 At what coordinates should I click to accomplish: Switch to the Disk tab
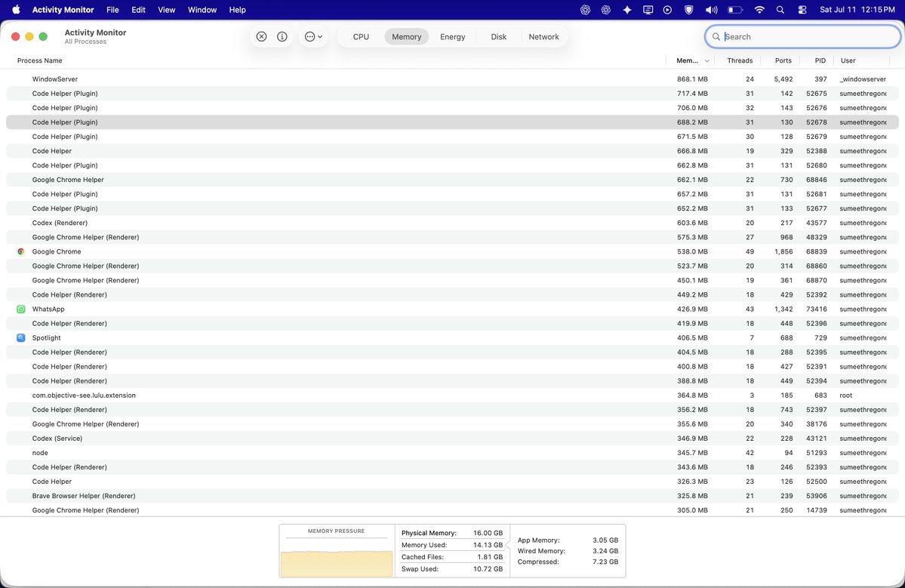tap(499, 36)
